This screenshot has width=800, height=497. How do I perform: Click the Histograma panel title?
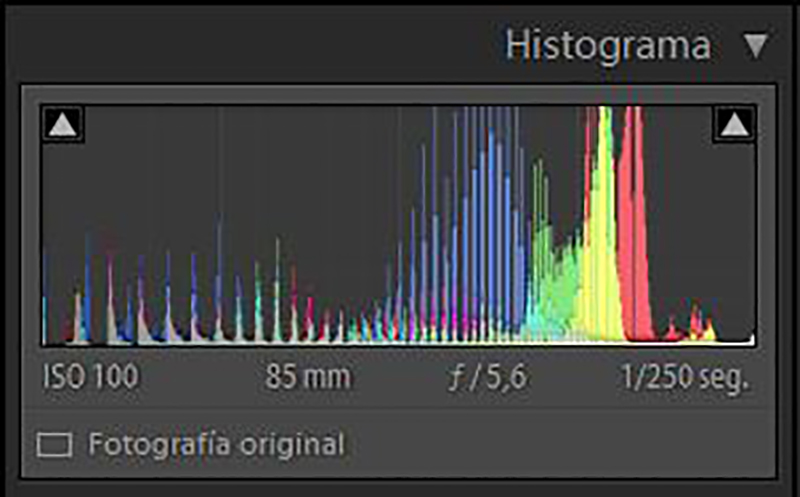[x=608, y=46]
